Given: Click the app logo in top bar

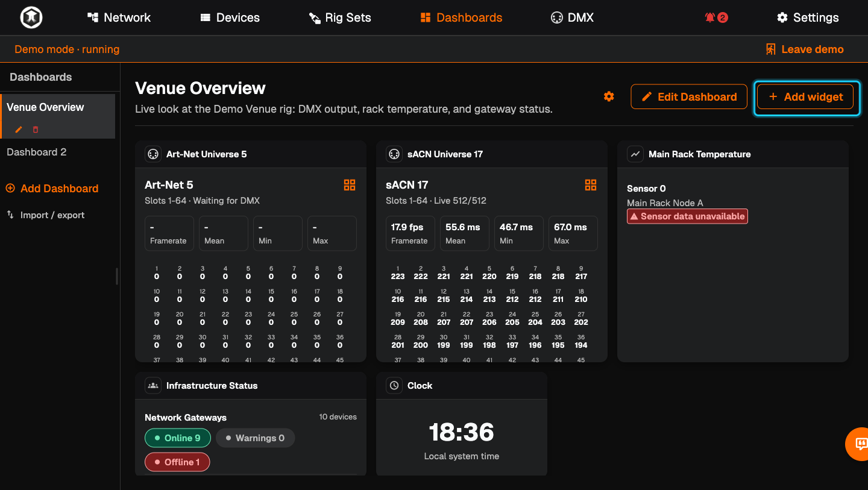Looking at the screenshot, I should (31, 17).
